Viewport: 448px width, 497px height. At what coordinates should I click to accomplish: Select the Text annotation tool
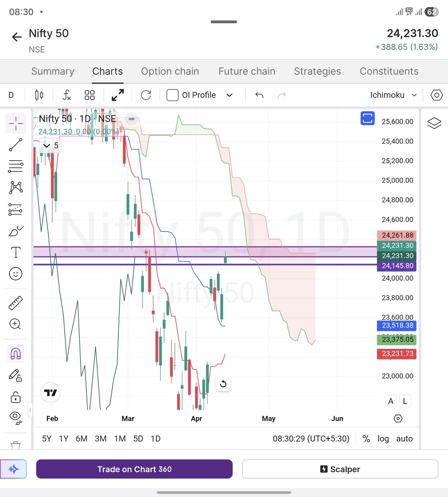[x=15, y=252]
